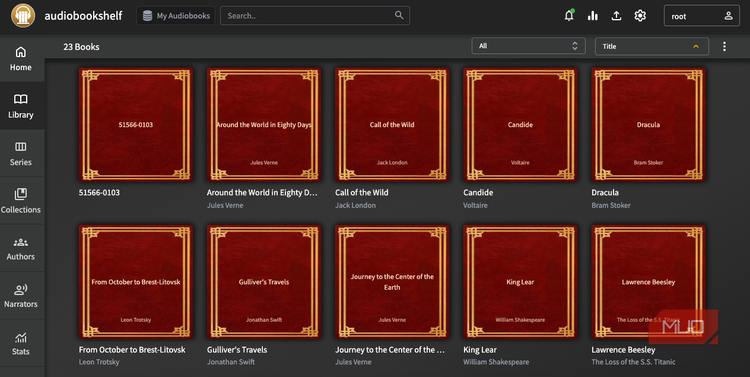Click Lawrence Beesley title below the cover

623,350
